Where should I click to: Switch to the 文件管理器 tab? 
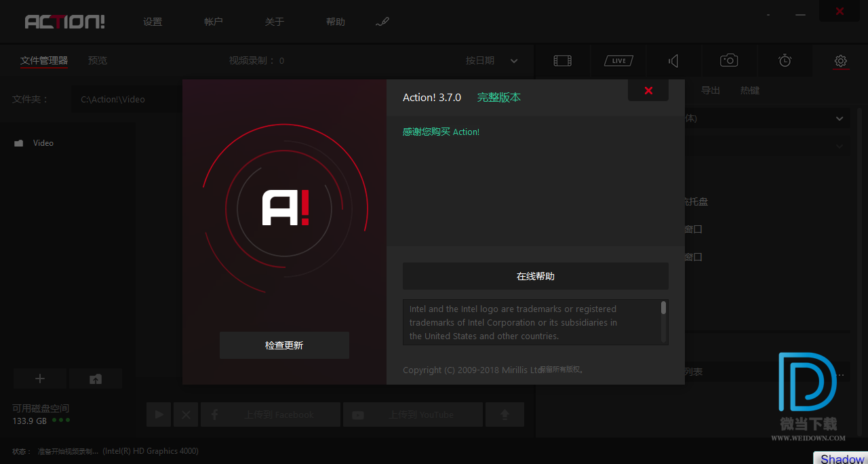(44, 60)
